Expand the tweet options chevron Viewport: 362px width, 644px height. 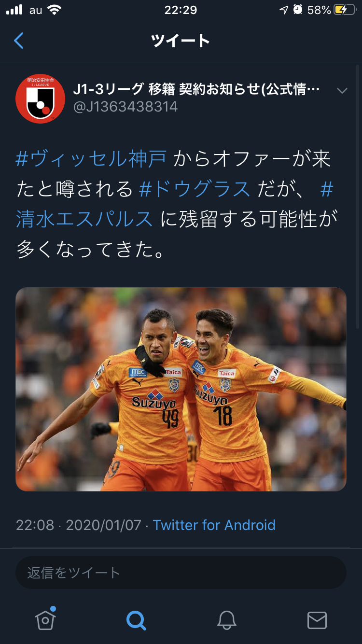(342, 91)
